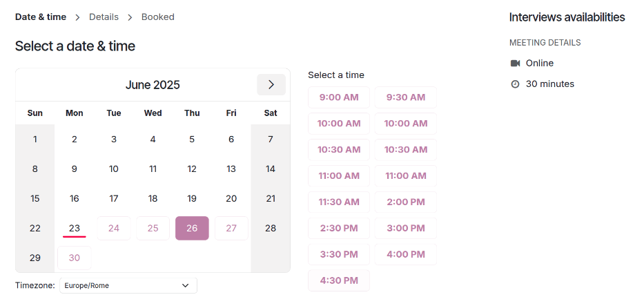This screenshot has height=306, width=644.
Task: Select the Date & time breadcrumb step
Action: tap(41, 17)
